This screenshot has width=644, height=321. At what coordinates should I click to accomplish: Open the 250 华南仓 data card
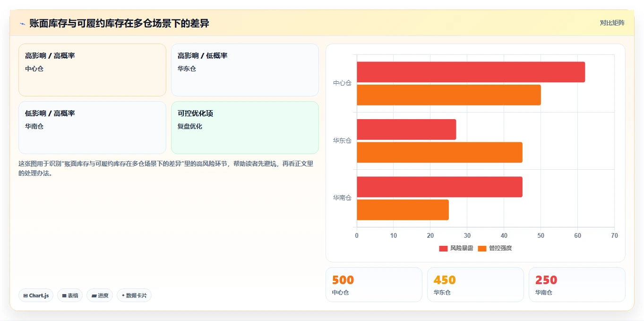tap(577, 285)
